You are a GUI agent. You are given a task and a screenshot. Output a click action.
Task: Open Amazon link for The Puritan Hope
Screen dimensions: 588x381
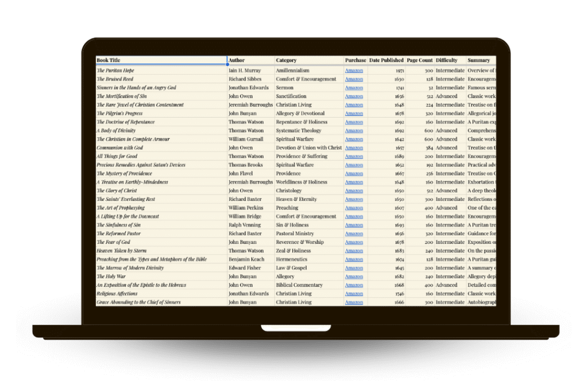tap(354, 71)
